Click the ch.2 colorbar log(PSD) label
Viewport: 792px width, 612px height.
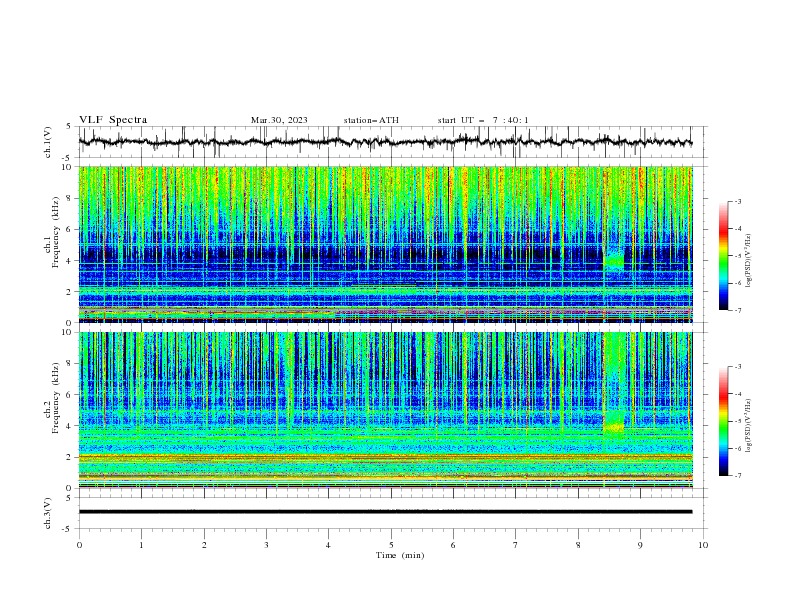tap(748, 426)
